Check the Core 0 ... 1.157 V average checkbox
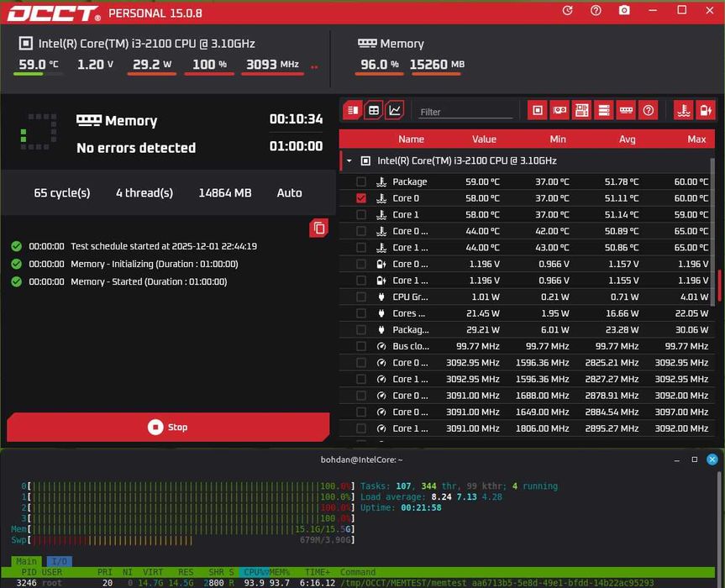 361,265
